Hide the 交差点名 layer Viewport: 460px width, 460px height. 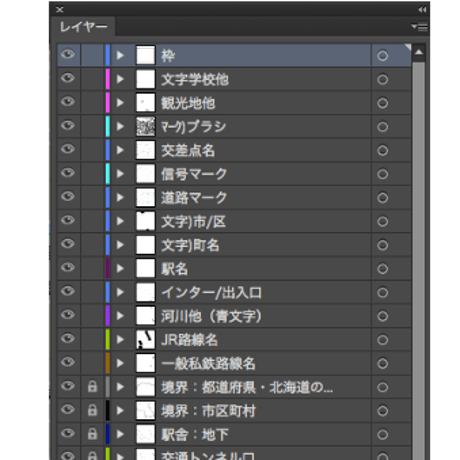click(68, 149)
